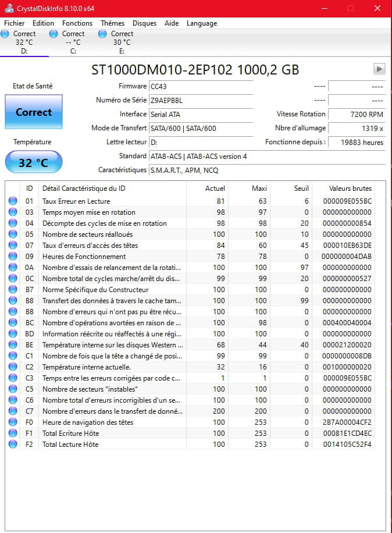Open the Fichier menu
This screenshot has width=392, height=533.
(x=15, y=23)
